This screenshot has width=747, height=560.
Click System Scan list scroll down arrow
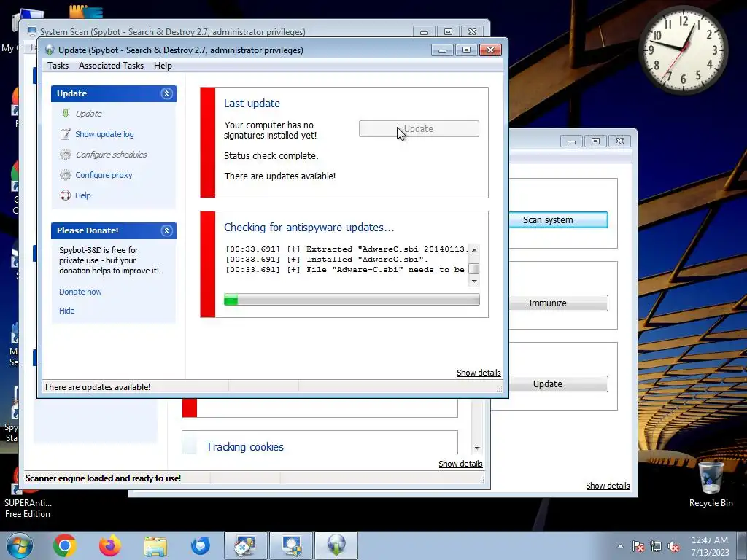(477, 448)
